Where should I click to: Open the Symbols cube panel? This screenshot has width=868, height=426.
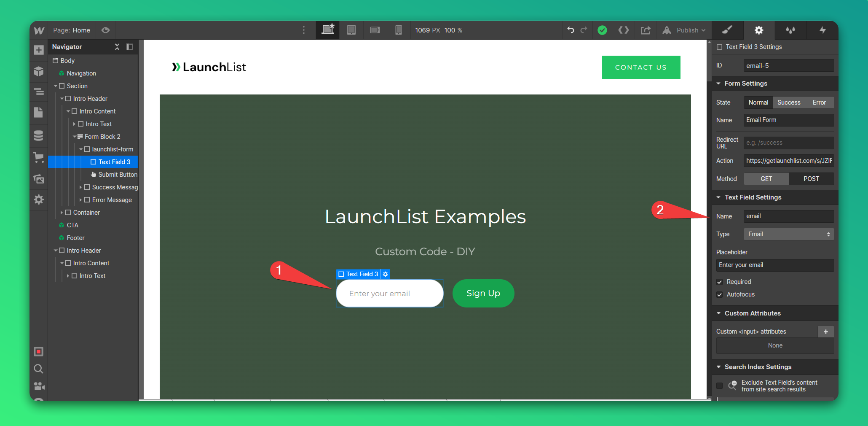click(x=39, y=71)
